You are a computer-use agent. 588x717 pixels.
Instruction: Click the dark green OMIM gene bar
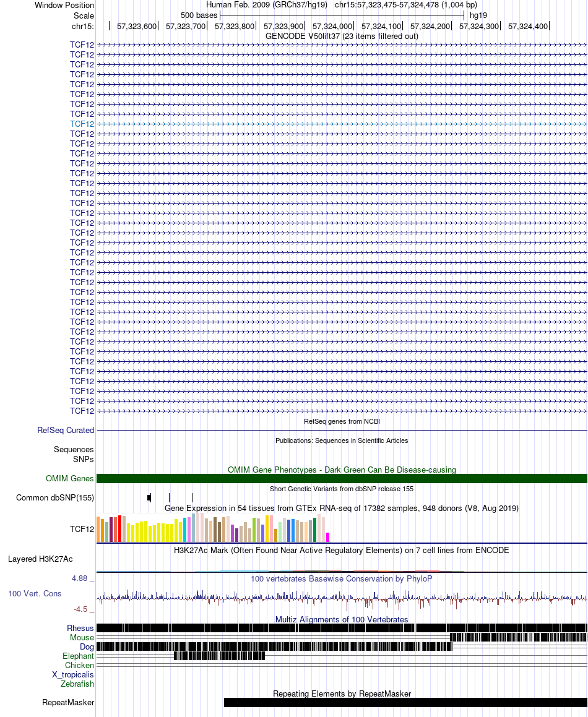[x=342, y=478]
